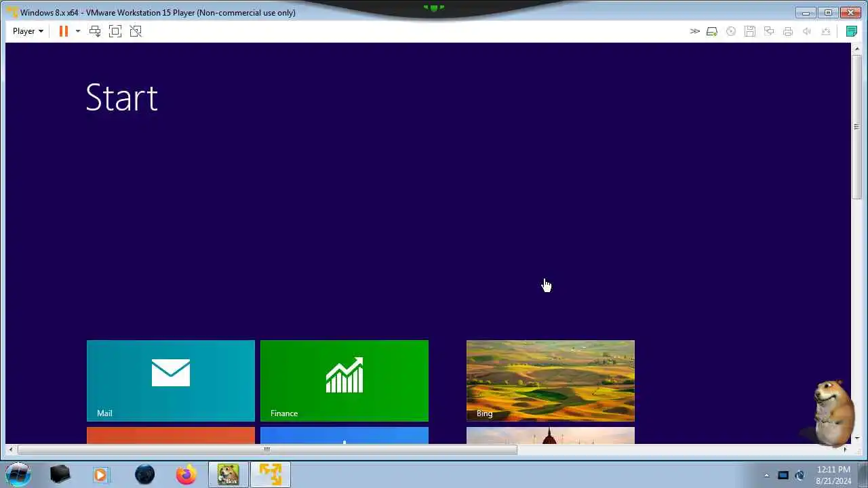The width and height of the screenshot is (868, 488).
Task: Switch to the Box dog taskbar app
Action: 228,474
